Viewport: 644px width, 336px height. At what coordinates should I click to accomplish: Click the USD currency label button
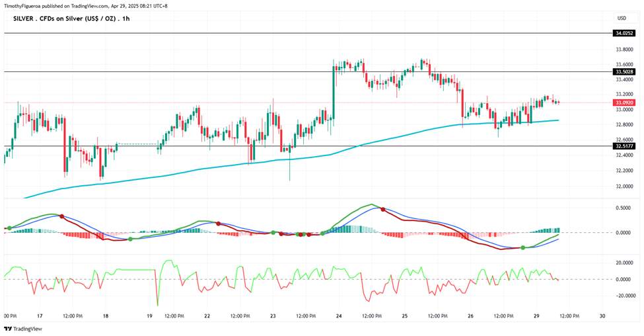[x=622, y=18]
